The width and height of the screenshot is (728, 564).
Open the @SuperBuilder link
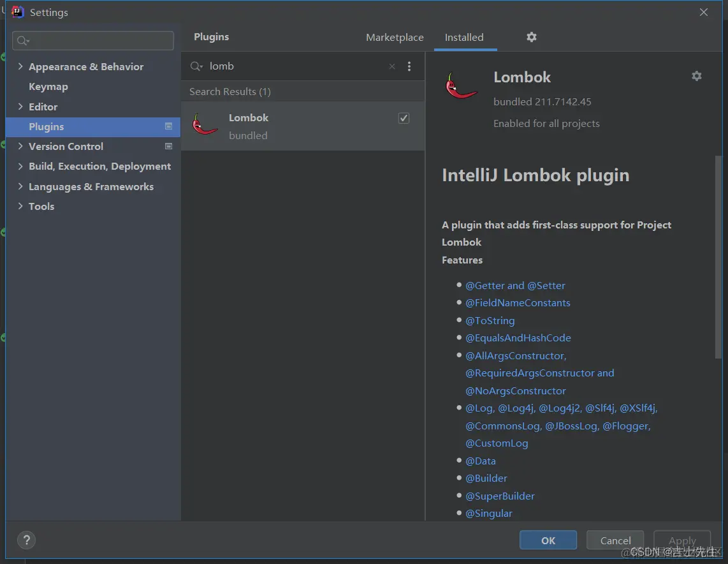pyautogui.click(x=500, y=496)
